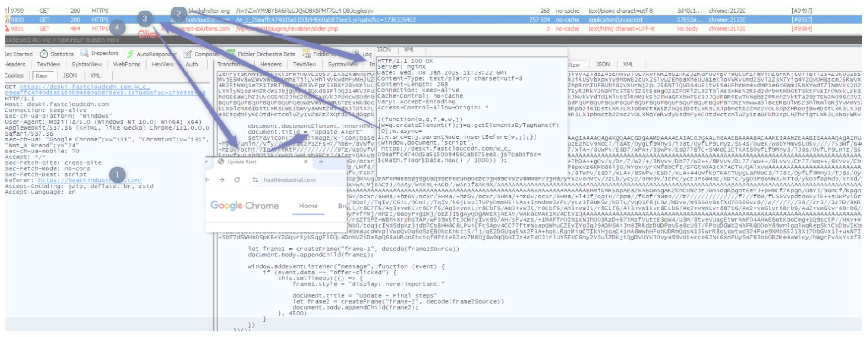Open the Auth request inspector tab
868x337 pixels.
point(192,65)
